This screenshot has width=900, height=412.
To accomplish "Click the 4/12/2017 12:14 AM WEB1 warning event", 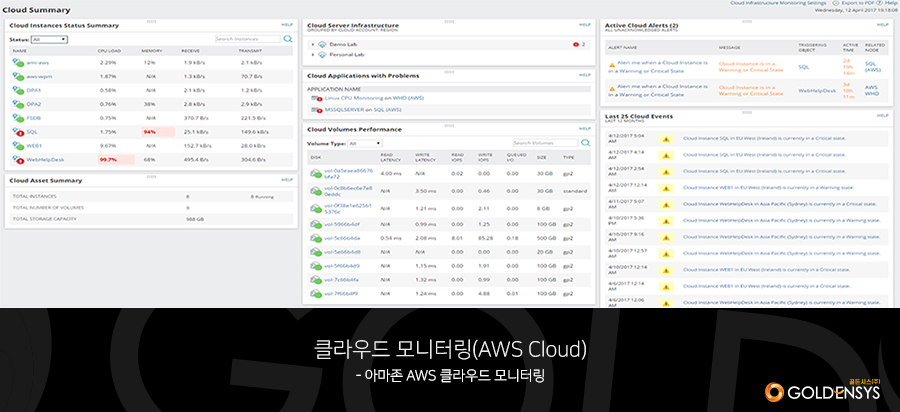I will pyautogui.click(x=769, y=187).
